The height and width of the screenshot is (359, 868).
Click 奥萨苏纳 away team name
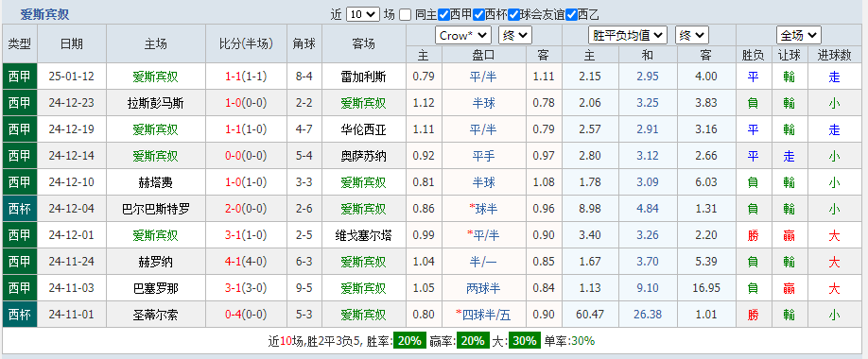tap(363, 157)
